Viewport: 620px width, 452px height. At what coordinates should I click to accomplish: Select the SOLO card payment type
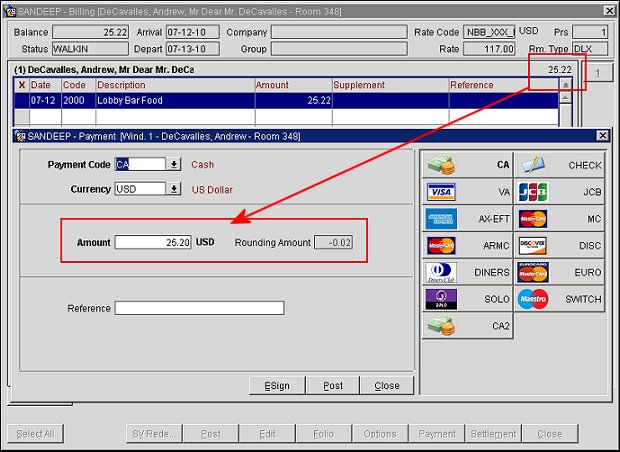(467, 299)
